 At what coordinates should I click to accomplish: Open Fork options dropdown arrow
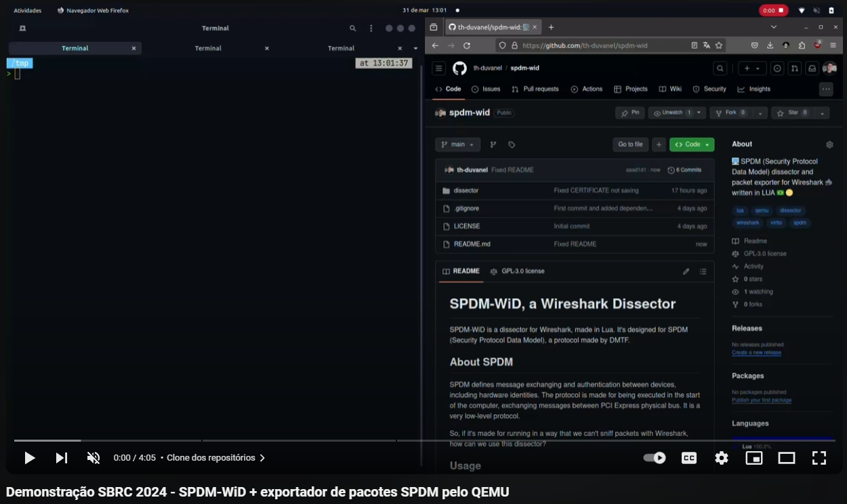[760, 113]
